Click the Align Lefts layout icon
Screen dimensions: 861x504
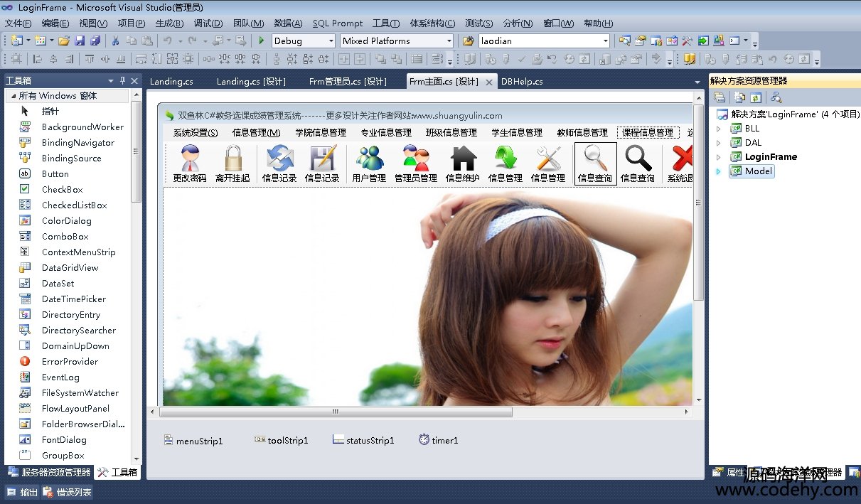click(37, 59)
